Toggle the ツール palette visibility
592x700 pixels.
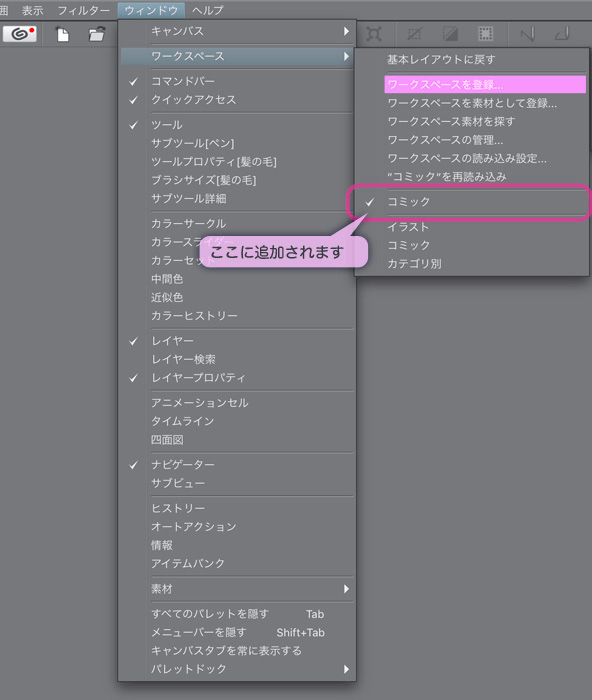[238, 125]
